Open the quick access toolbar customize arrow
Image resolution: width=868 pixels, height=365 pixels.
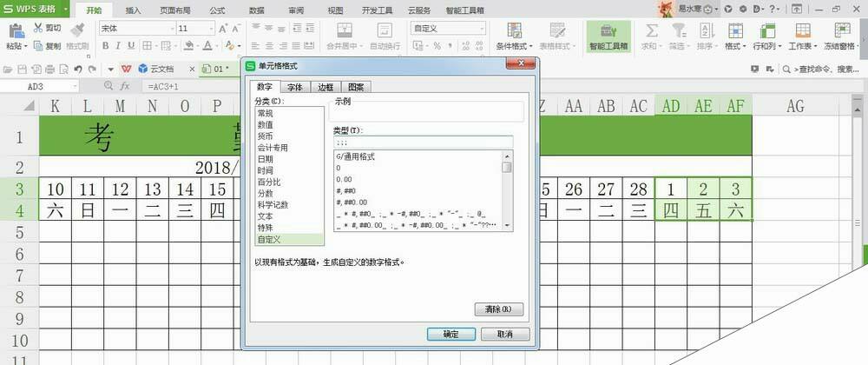[x=111, y=70]
